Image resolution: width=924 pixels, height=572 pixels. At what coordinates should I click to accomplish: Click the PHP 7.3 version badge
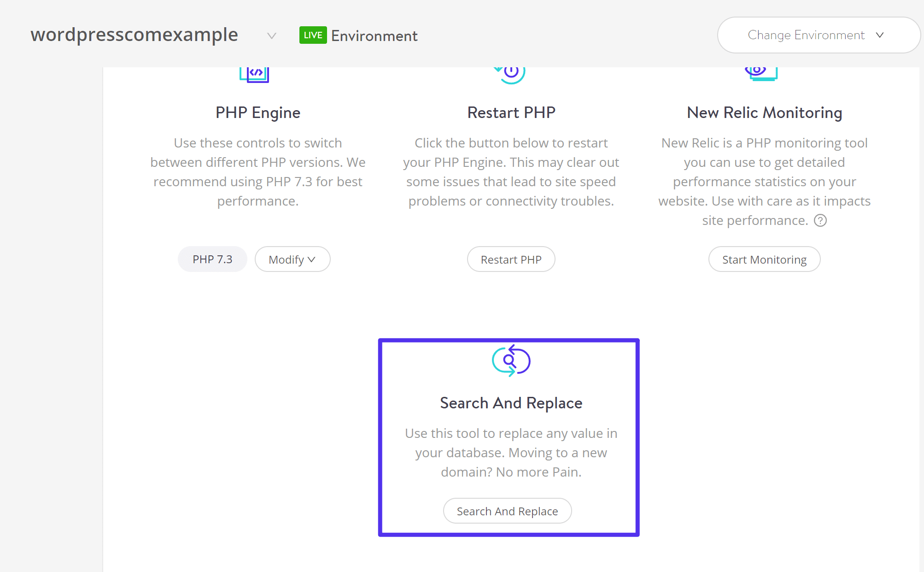tap(212, 259)
